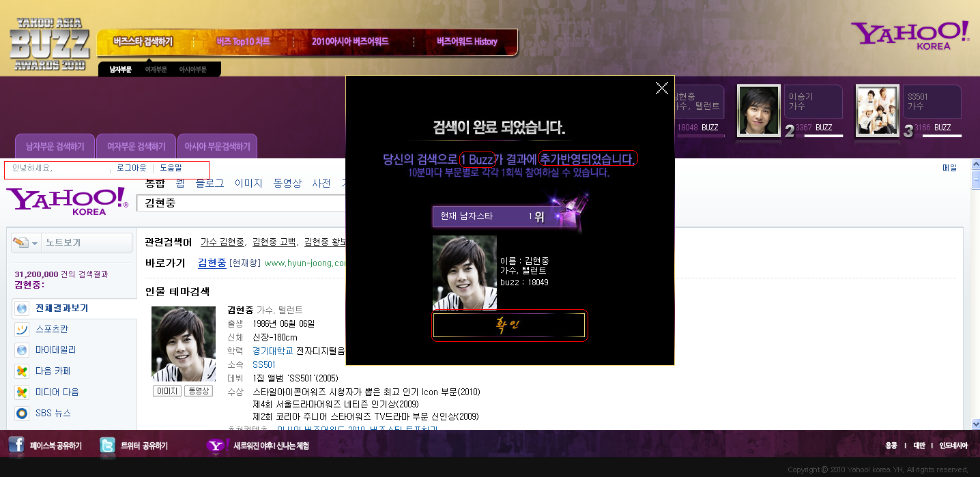This screenshot has width=980, height=477.
Task: Expand the dropdown arrow beside the note icon
Action: (35, 243)
